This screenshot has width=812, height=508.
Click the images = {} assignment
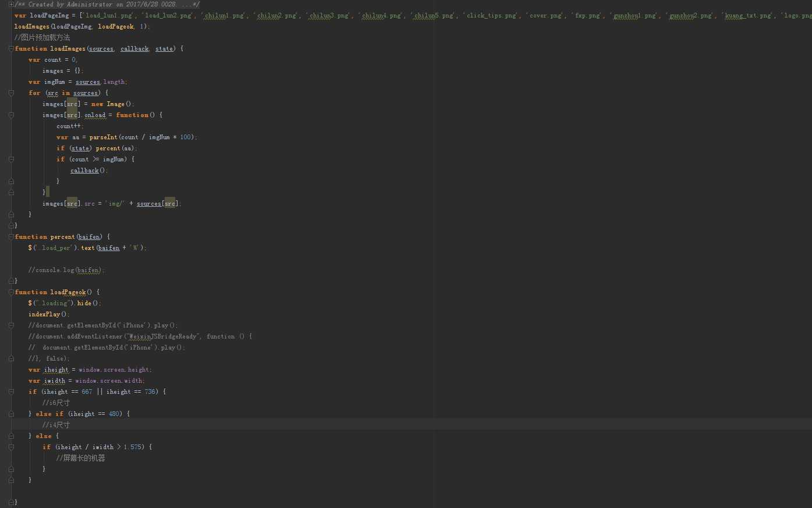coord(63,70)
